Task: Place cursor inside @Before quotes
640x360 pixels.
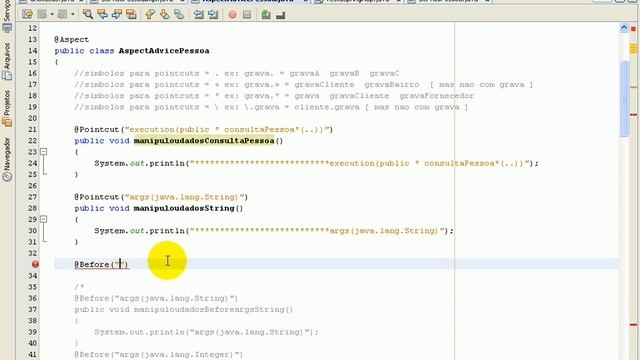Action: pos(120,264)
